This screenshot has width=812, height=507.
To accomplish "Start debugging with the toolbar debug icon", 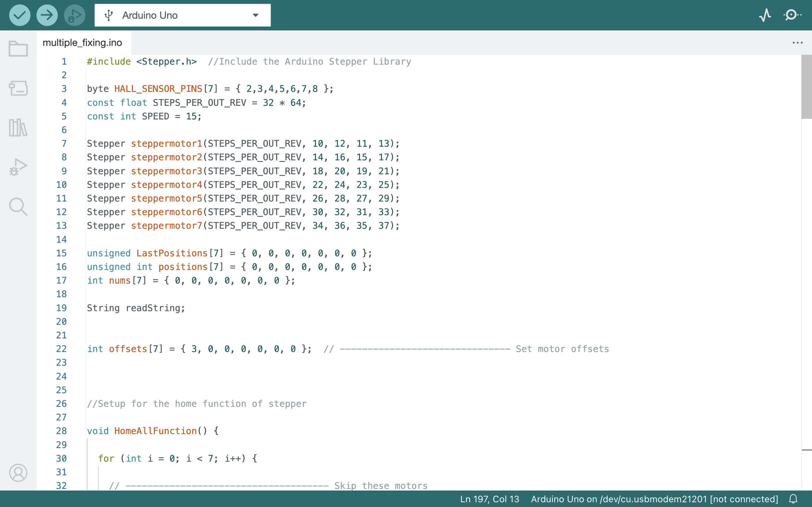I will tap(74, 15).
